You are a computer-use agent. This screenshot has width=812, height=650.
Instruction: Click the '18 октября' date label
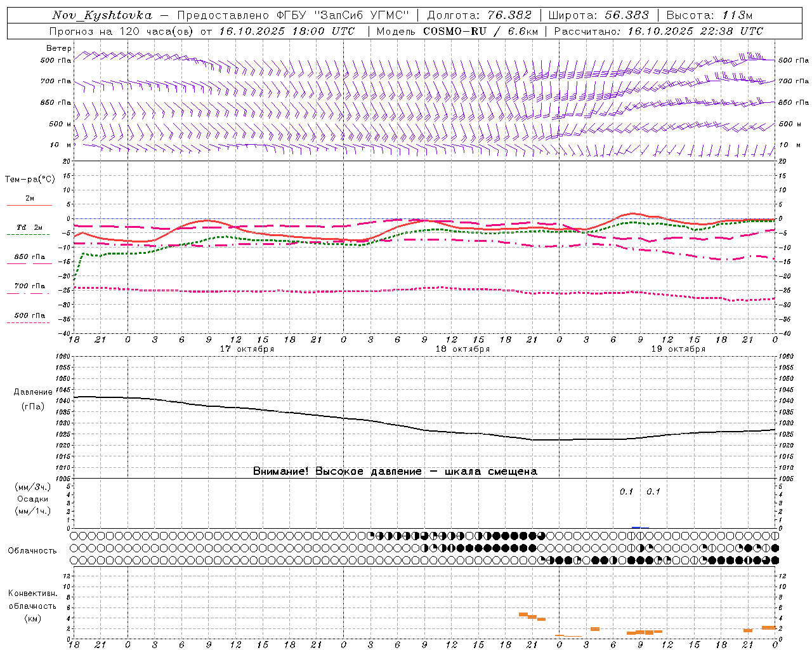click(x=462, y=349)
